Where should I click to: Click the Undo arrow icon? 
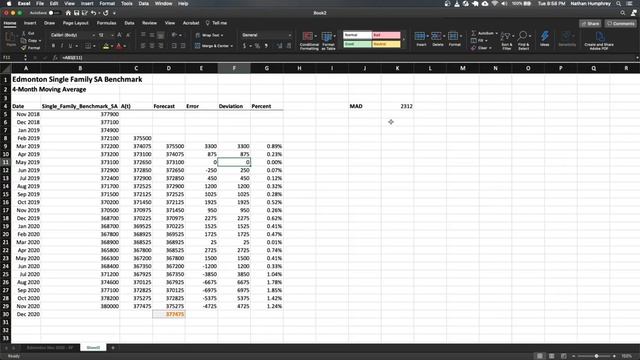(93, 13)
